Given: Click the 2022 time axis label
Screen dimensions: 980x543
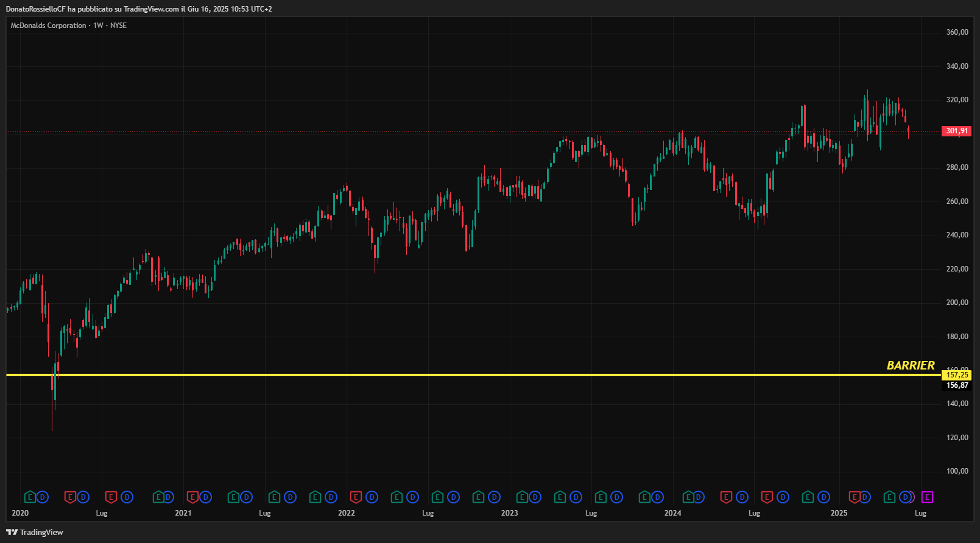Looking at the screenshot, I should [x=347, y=513].
